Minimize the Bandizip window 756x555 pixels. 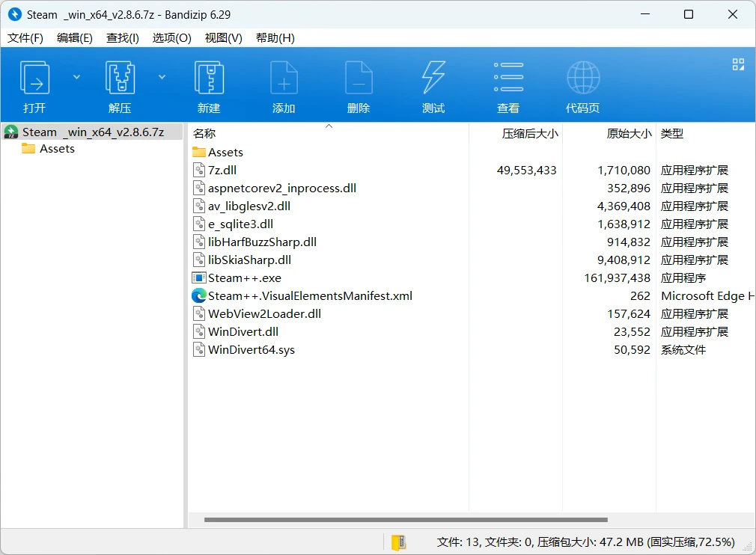[x=645, y=14]
